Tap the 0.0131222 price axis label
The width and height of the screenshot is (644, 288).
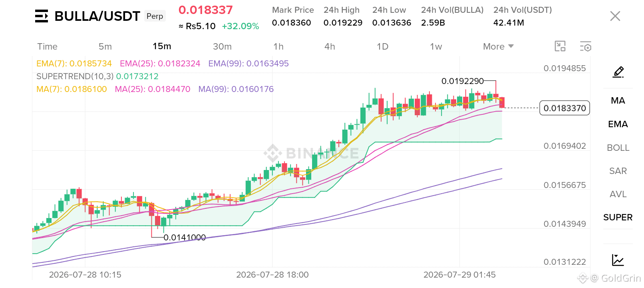(564, 262)
